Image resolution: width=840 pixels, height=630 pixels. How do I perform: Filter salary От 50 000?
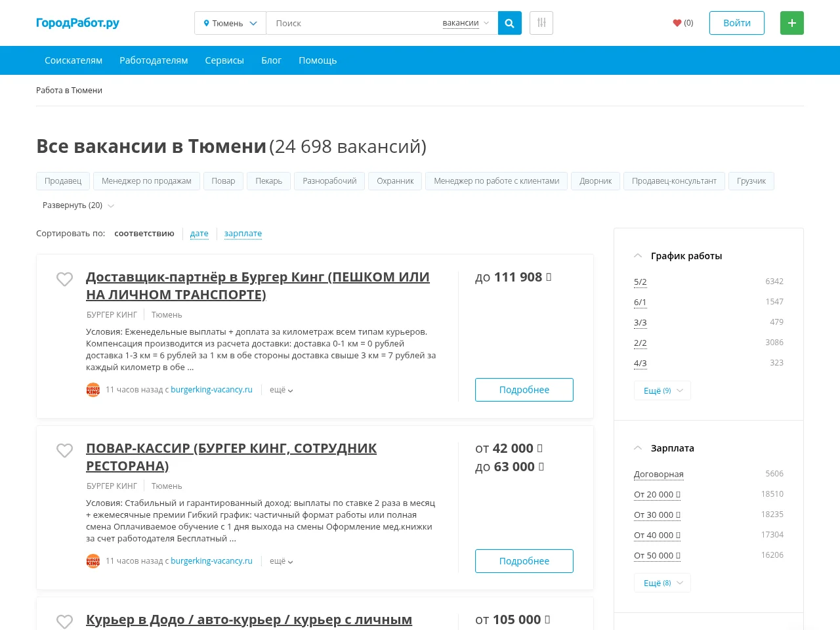[657, 556]
